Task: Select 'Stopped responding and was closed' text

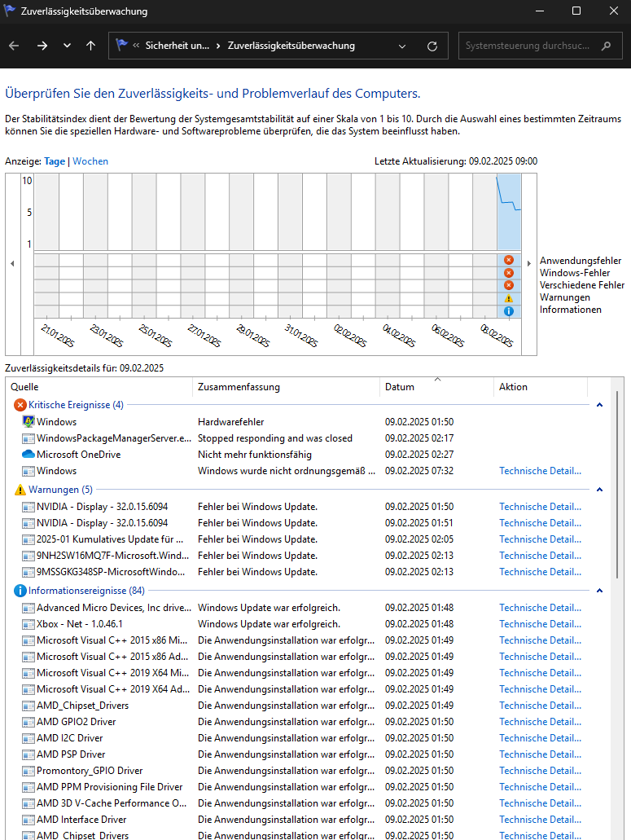Action: coord(275,438)
